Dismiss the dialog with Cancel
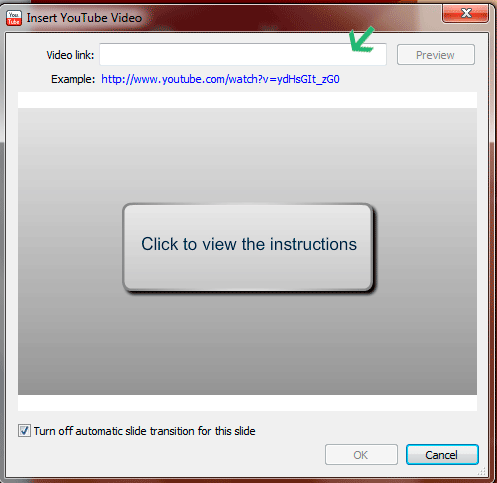Image resolution: width=497 pixels, height=483 pixels. point(442,455)
